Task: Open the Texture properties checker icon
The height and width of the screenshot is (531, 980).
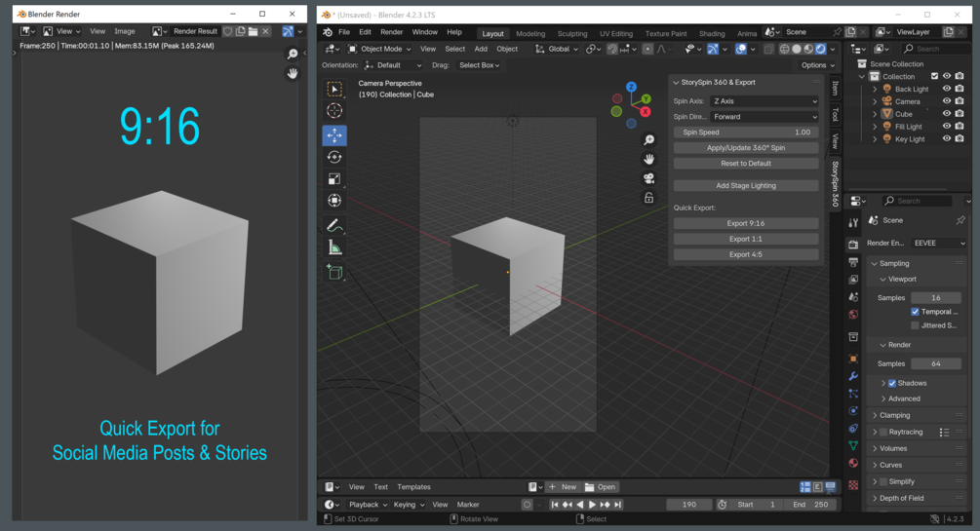Action: click(x=853, y=485)
